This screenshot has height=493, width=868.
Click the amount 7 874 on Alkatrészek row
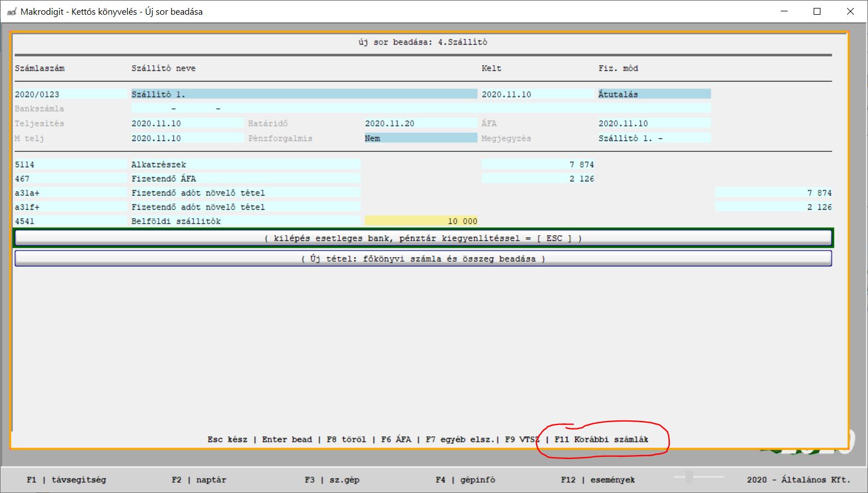538,164
